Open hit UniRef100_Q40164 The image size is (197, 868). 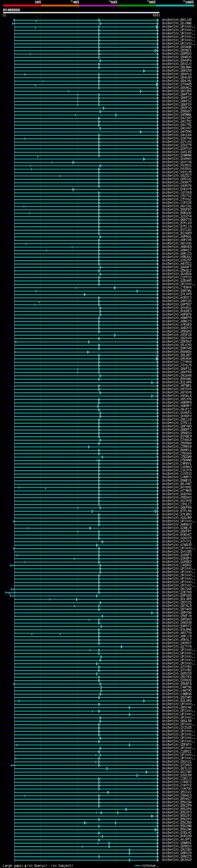pos(177,135)
